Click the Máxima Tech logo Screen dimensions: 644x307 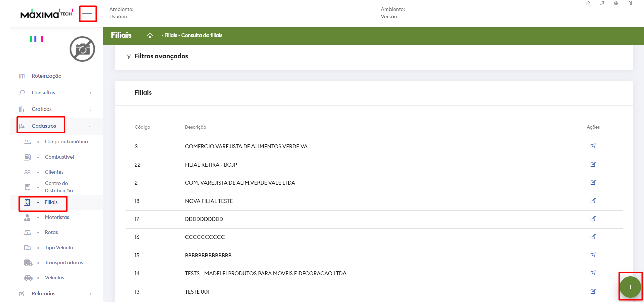click(x=46, y=14)
